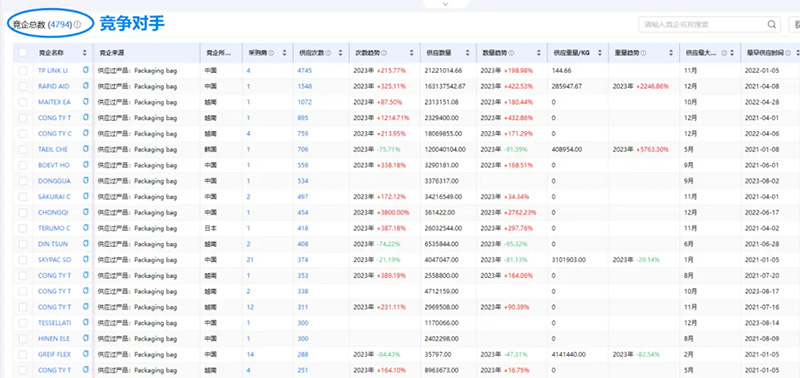This screenshot has width=800, height=378.
Task: Copy the DONGGUA company name
Action: click(85, 181)
